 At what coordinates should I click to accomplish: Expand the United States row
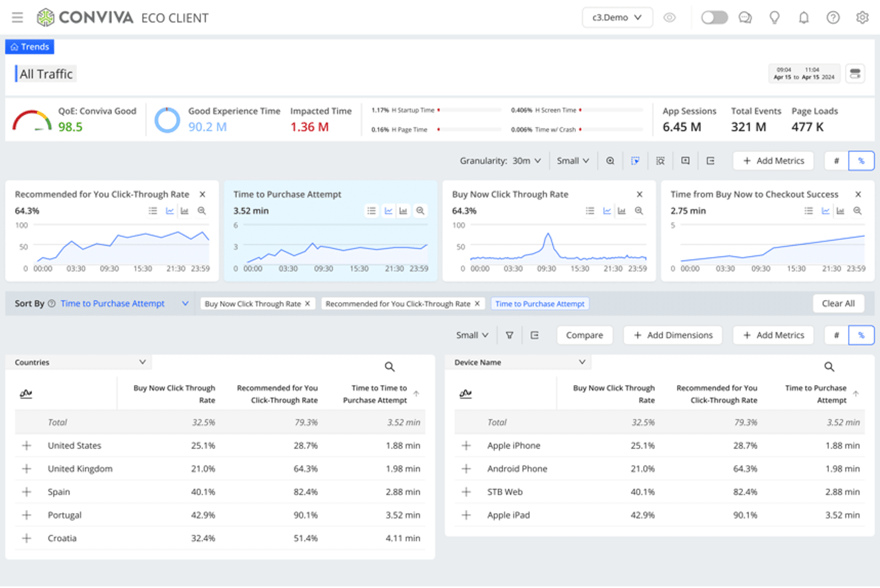pos(26,445)
